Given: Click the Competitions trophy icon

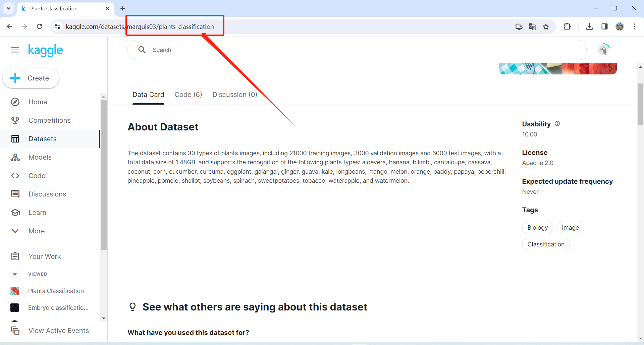Looking at the screenshot, I should click(15, 120).
